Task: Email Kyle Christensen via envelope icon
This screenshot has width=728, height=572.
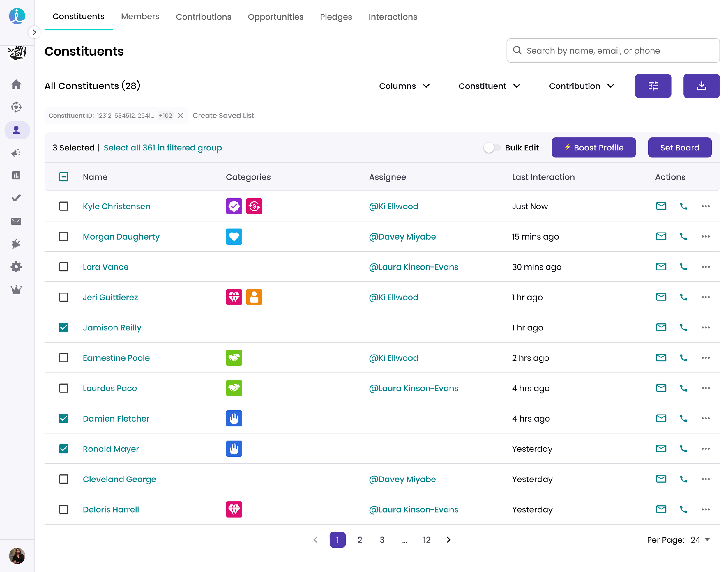Action: 661,206
